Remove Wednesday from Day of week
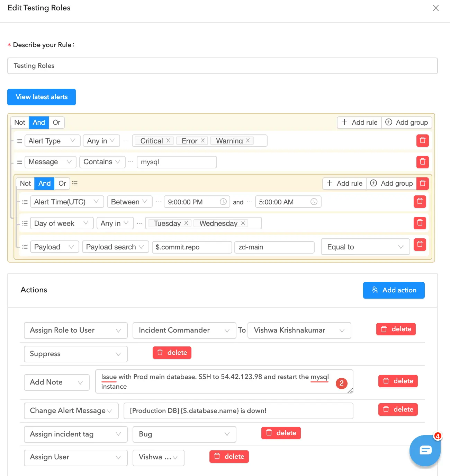The width and height of the screenshot is (450, 476). (243, 223)
